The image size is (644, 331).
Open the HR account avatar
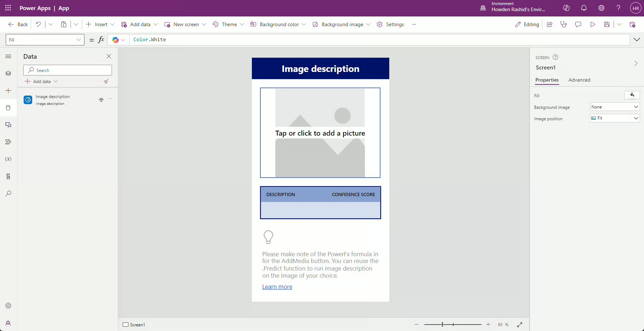pos(636,8)
